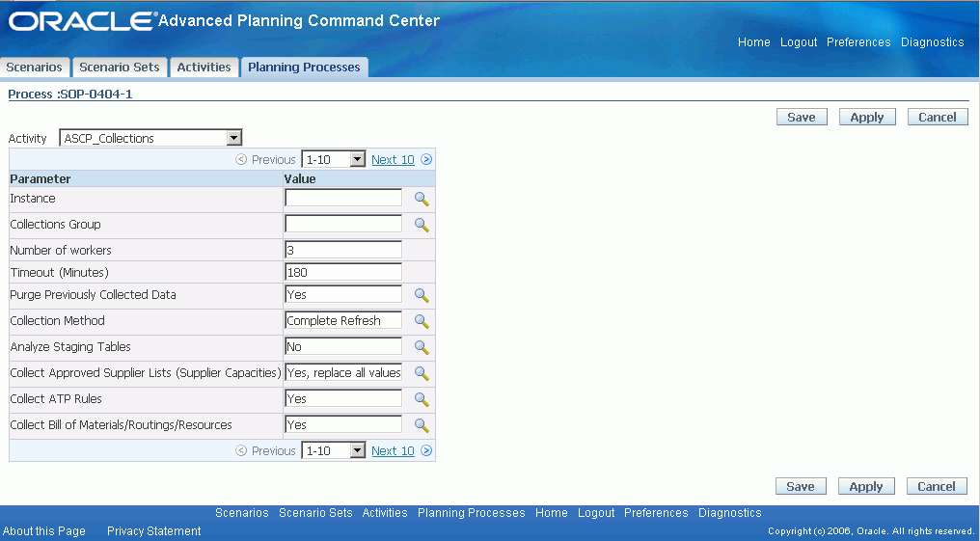980x541 pixels.
Task: Select the Planning Processes tab
Action: 304,67
